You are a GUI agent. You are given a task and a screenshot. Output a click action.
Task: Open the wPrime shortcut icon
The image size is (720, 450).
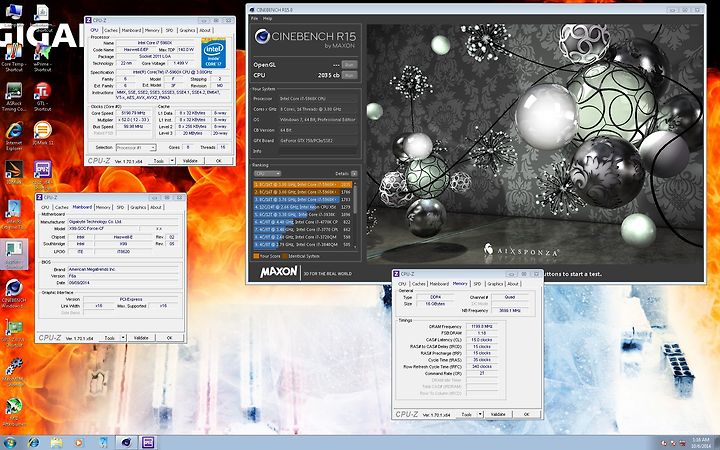pyautogui.click(x=42, y=58)
